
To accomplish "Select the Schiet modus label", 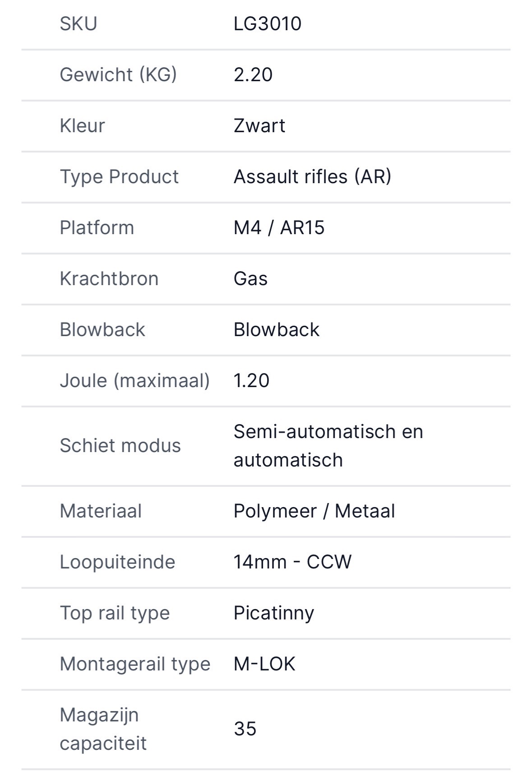I will 120,446.
